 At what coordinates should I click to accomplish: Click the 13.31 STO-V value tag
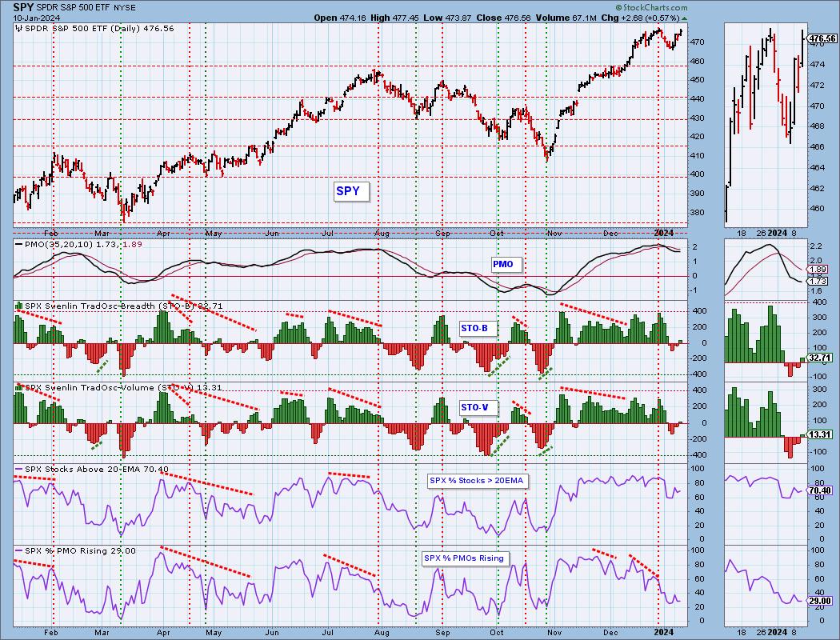point(820,435)
